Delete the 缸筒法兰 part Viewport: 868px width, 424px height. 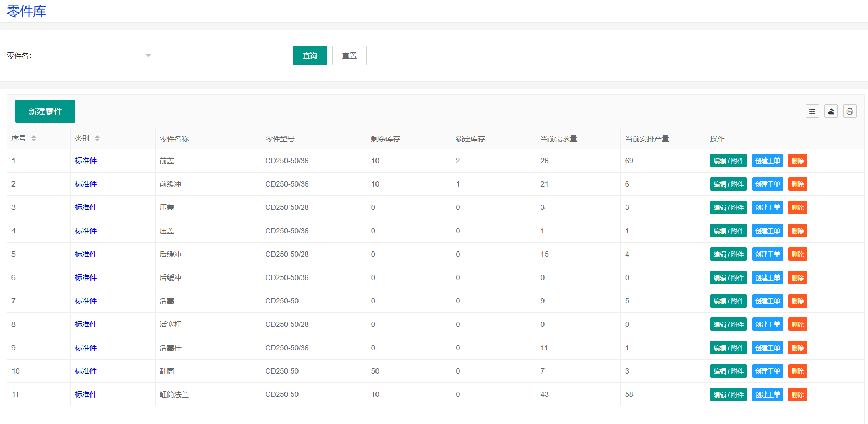coord(797,394)
